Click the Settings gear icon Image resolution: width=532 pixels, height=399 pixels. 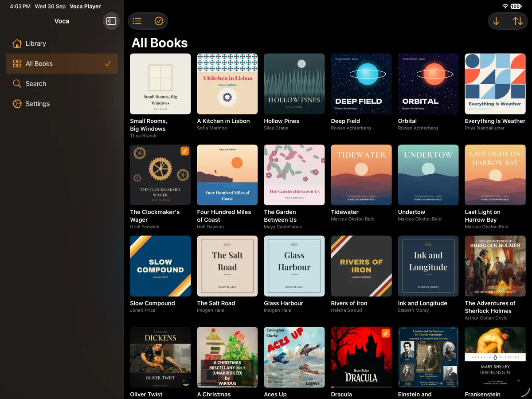(x=17, y=104)
